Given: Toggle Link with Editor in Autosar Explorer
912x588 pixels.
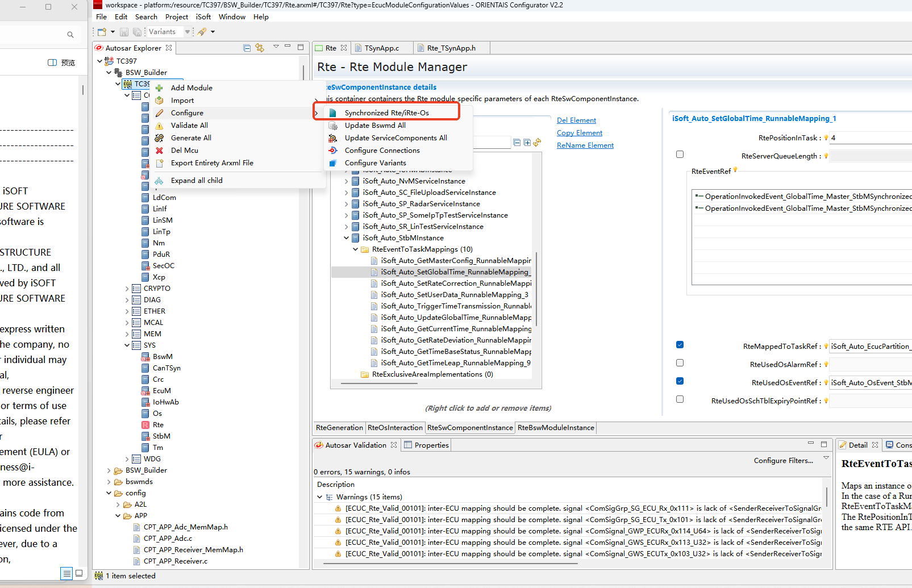Looking at the screenshot, I should point(260,48).
